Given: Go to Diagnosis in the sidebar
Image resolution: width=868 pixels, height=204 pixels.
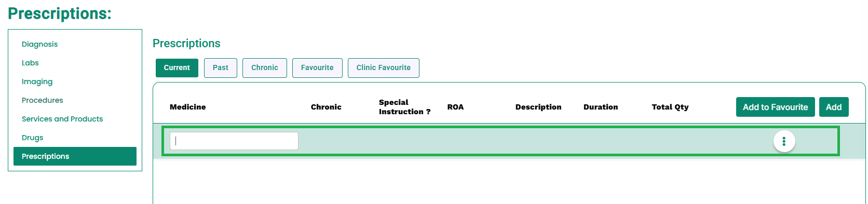Looking at the screenshot, I should coord(40,44).
